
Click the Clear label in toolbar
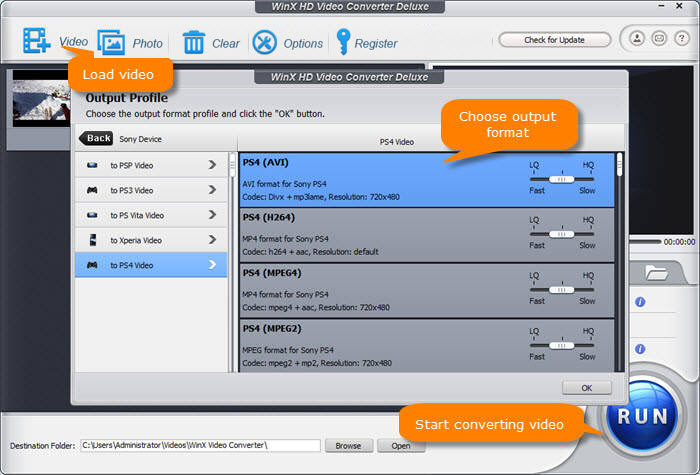pyautogui.click(x=225, y=43)
